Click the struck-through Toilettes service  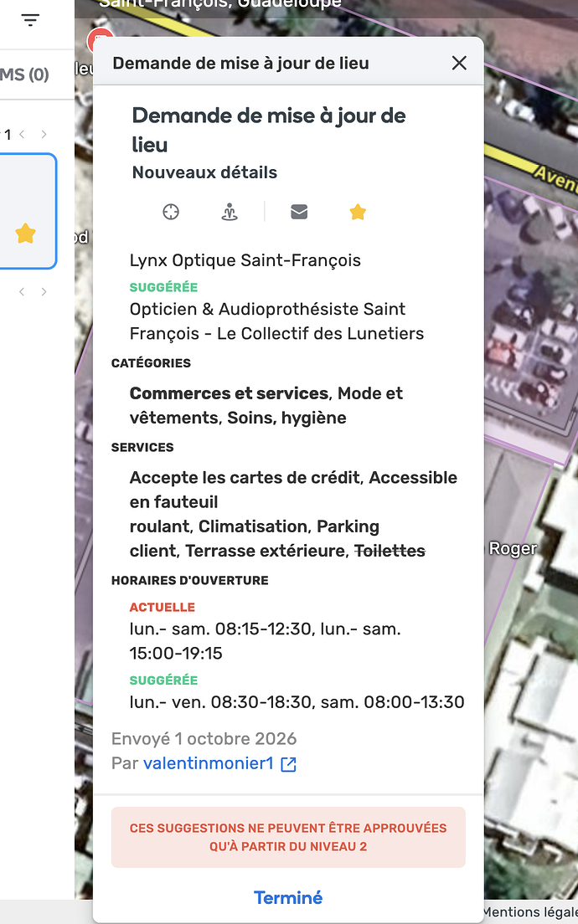click(x=390, y=551)
